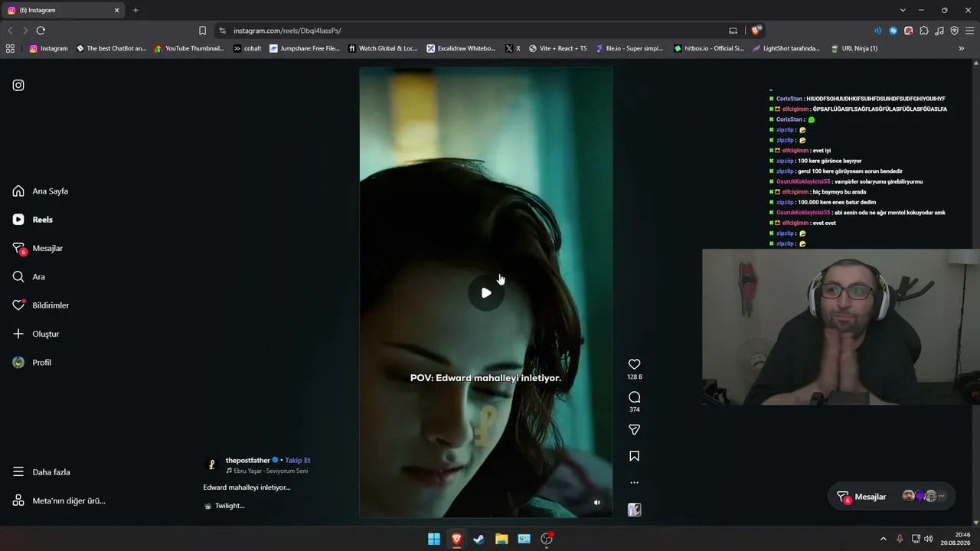Open the browser apps grid
The width and height of the screenshot is (980, 551).
click(10, 48)
